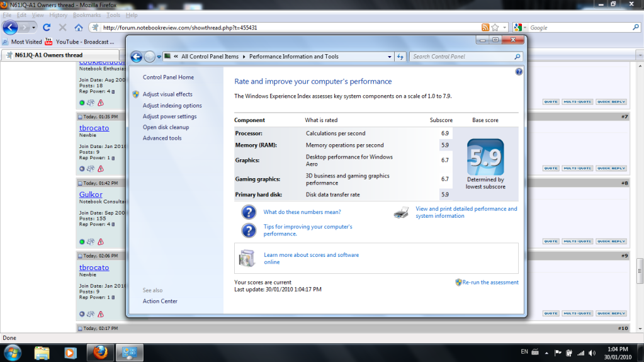The width and height of the screenshot is (644, 362).
Task: Bookmark this page with the star icon
Action: (x=495, y=28)
